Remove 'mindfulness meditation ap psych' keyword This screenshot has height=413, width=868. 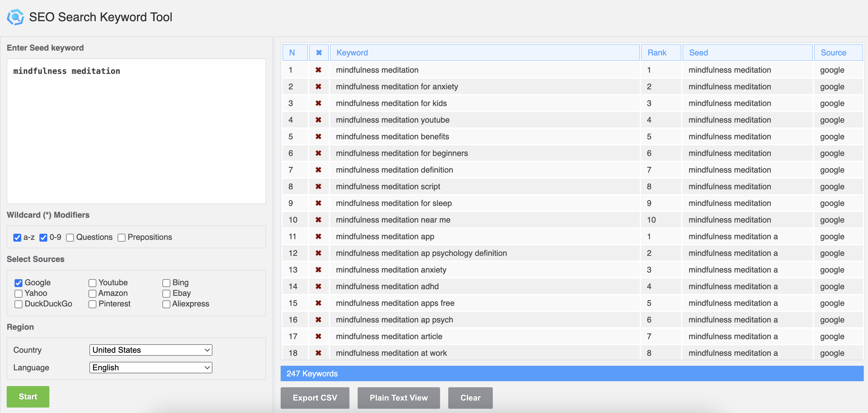319,320
